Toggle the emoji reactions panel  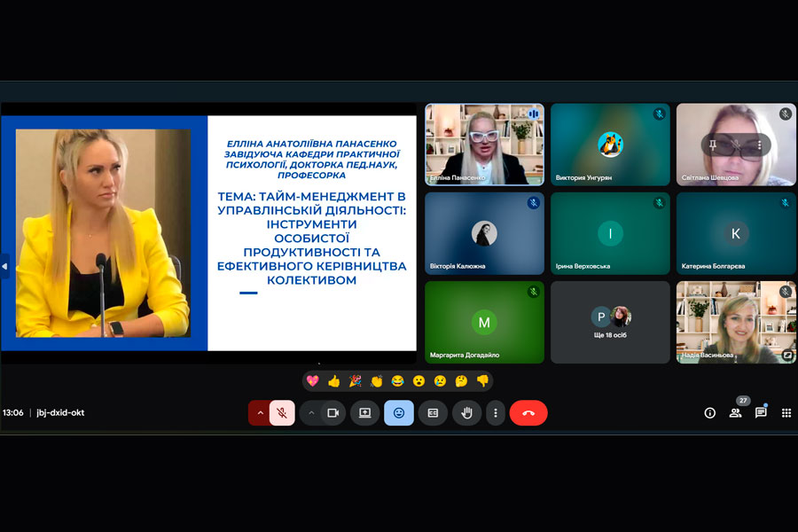coord(399,413)
